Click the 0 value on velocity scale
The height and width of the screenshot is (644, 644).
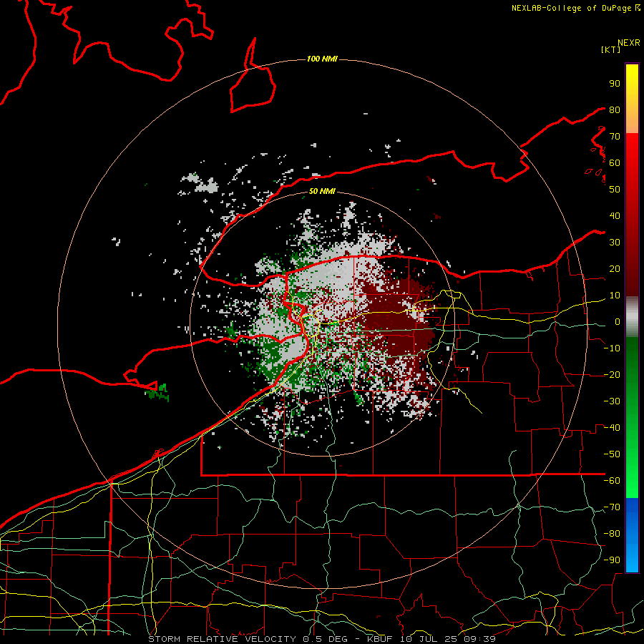click(618, 322)
